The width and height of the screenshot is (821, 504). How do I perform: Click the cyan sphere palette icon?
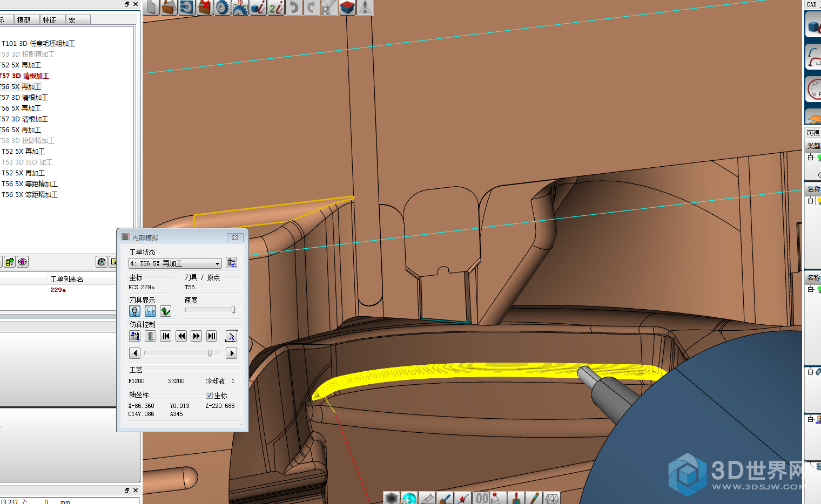[409, 498]
